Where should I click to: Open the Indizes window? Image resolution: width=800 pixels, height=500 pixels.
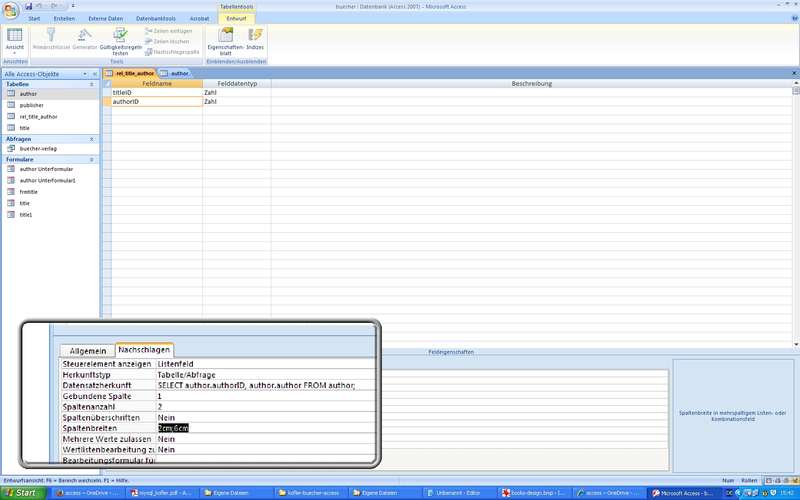pyautogui.click(x=255, y=38)
